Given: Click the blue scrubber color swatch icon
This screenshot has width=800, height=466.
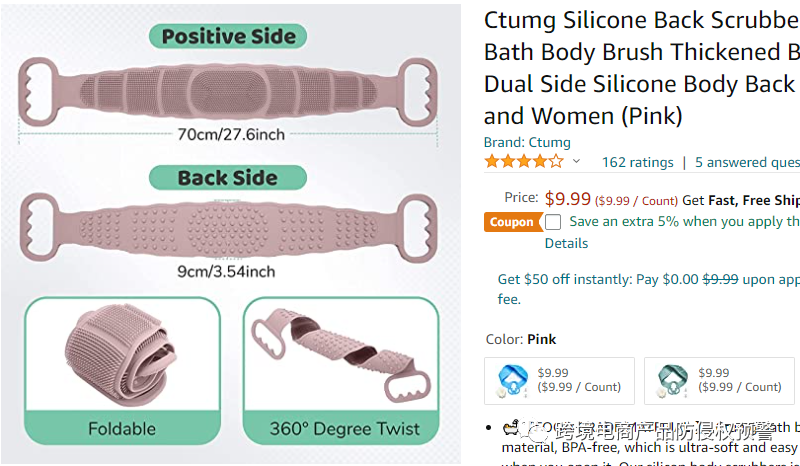Looking at the screenshot, I should click(x=513, y=380).
